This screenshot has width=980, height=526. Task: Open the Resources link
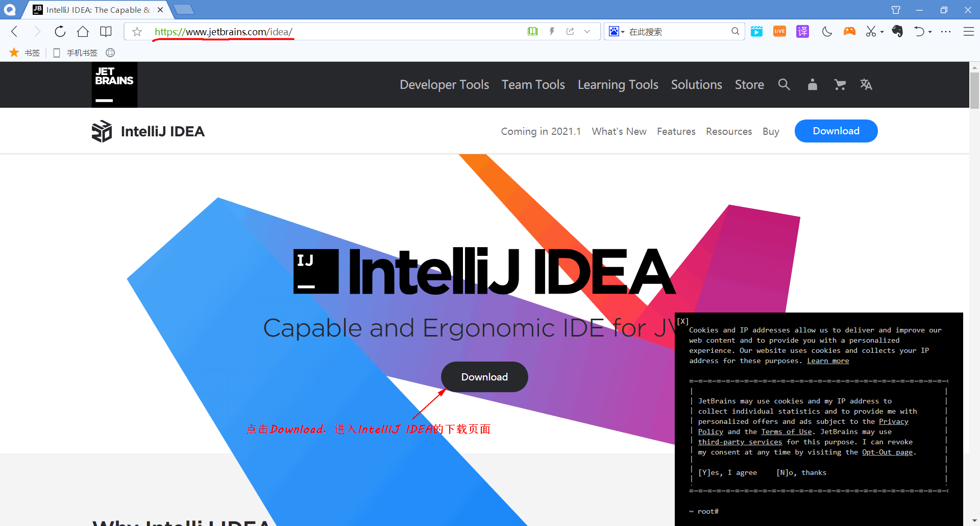[x=729, y=131]
